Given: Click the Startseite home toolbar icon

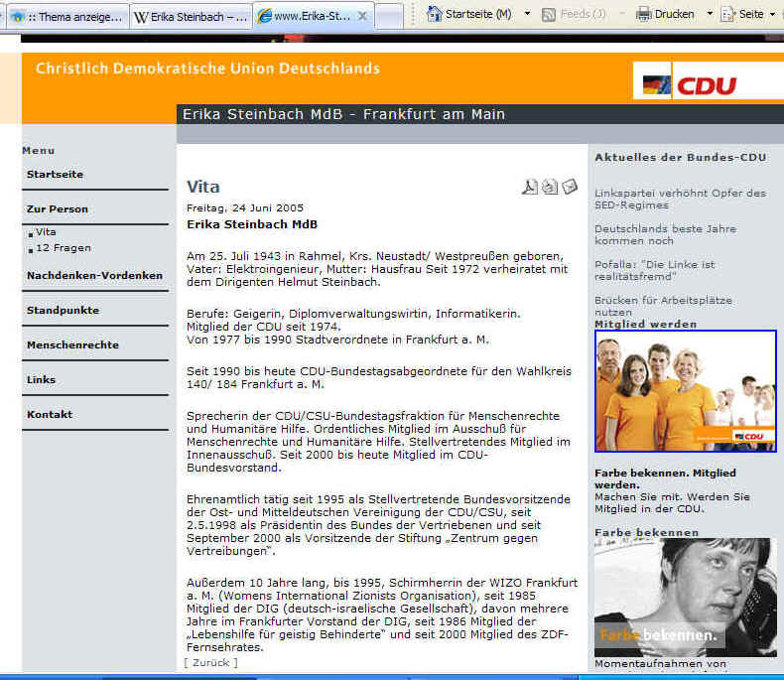Looking at the screenshot, I should click(x=434, y=14).
